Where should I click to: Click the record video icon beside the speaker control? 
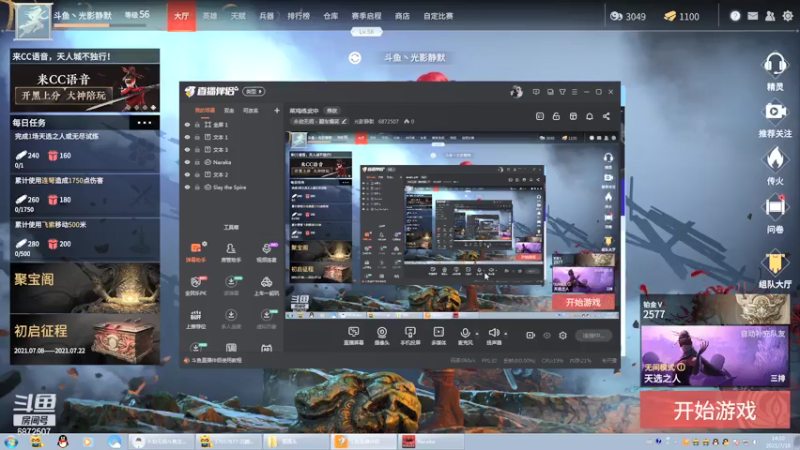(530, 335)
